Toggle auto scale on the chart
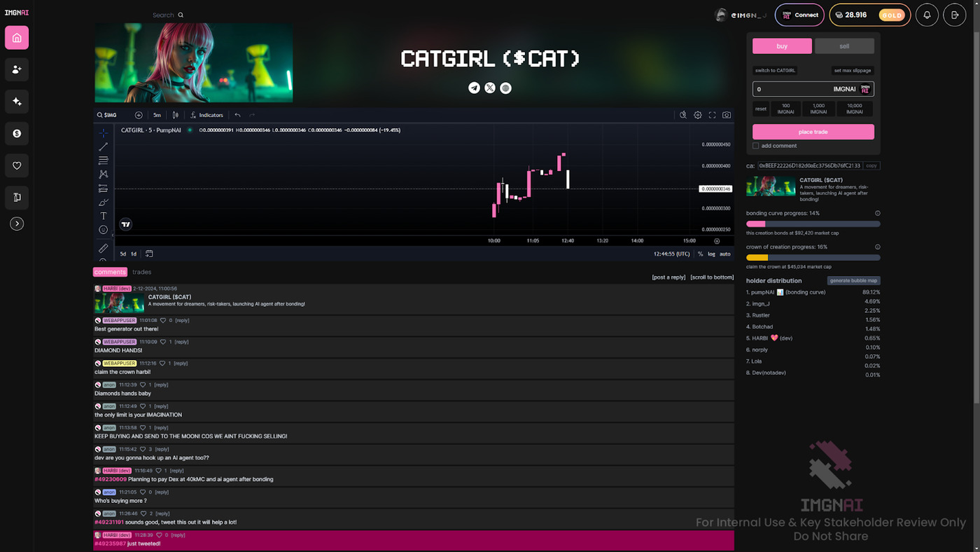The image size is (980, 552). click(x=725, y=254)
